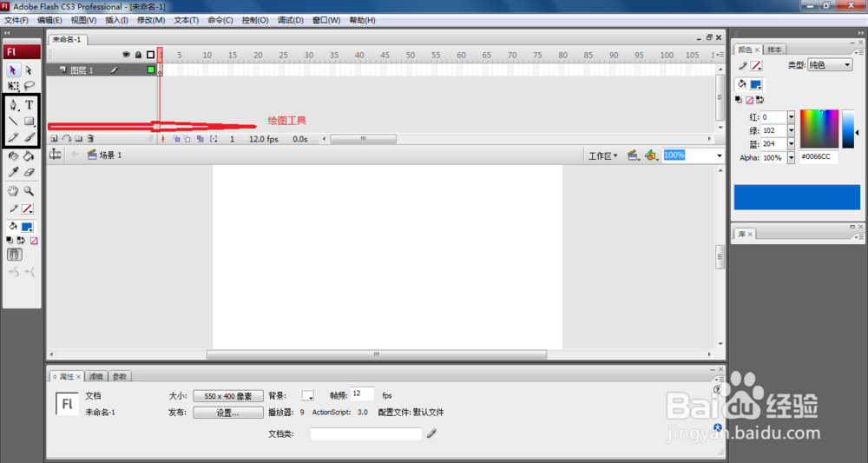Click the Edit Symbols icon
This screenshot has height=463, width=868.
tap(651, 155)
